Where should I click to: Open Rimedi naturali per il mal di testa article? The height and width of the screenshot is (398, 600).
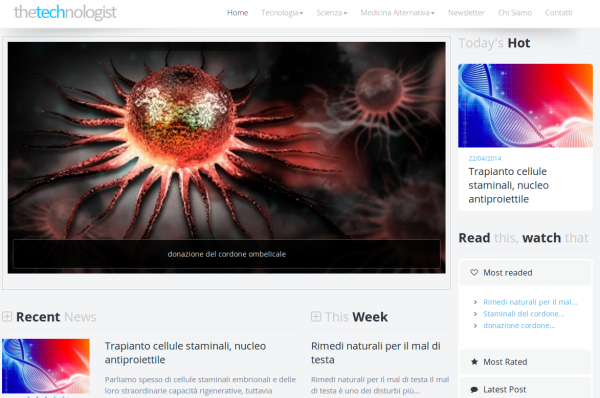point(376,352)
